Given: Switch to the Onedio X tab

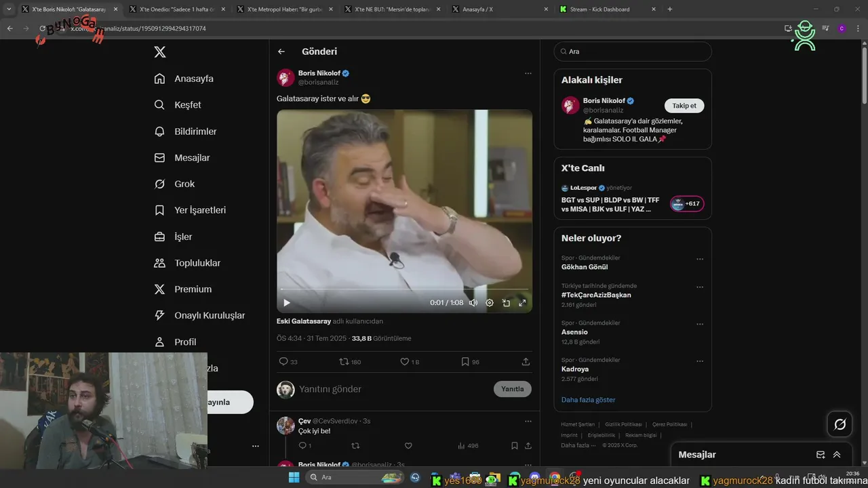Looking at the screenshot, I should (x=176, y=9).
